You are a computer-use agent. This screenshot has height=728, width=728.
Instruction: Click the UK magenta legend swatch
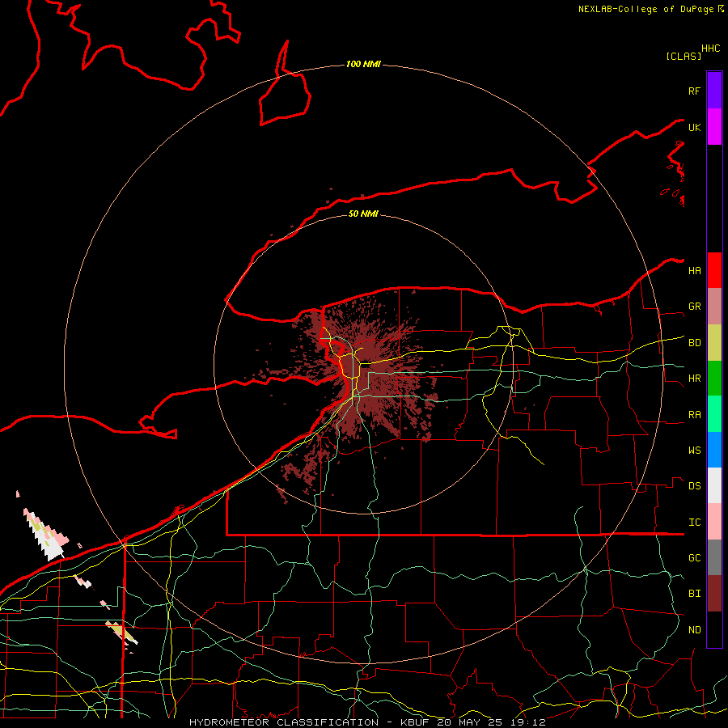714,127
